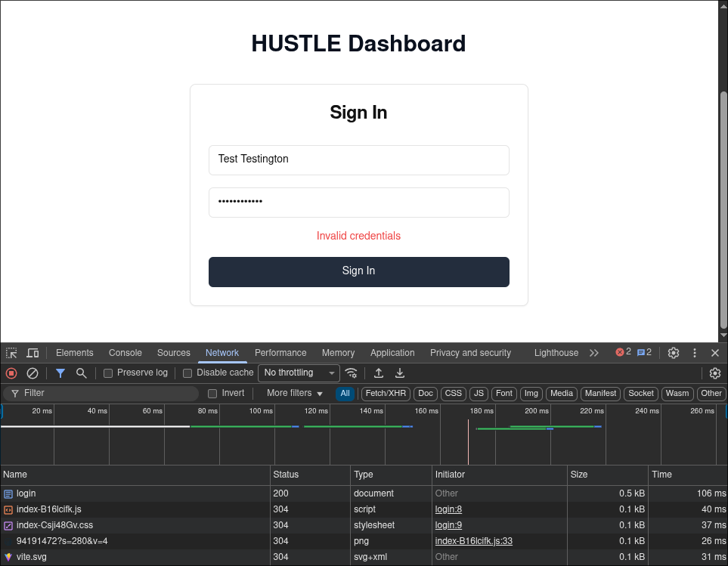Open DevTools main settings gear
This screenshot has height=566, width=728.
(674, 353)
